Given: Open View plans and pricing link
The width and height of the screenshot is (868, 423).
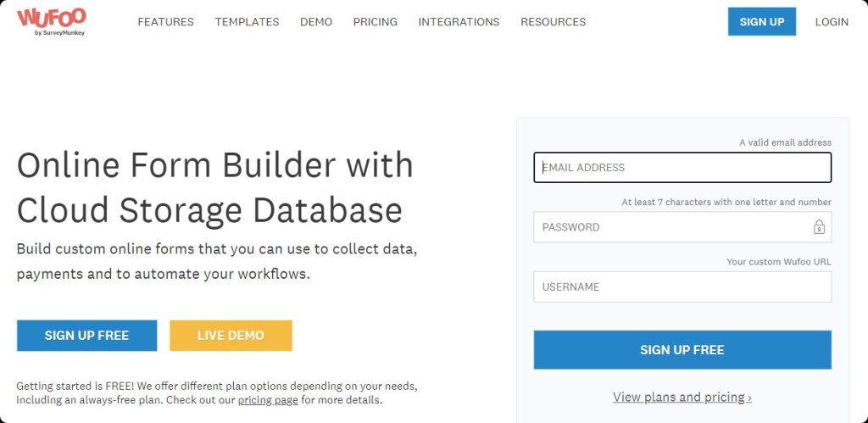Looking at the screenshot, I should tap(682, 397).
